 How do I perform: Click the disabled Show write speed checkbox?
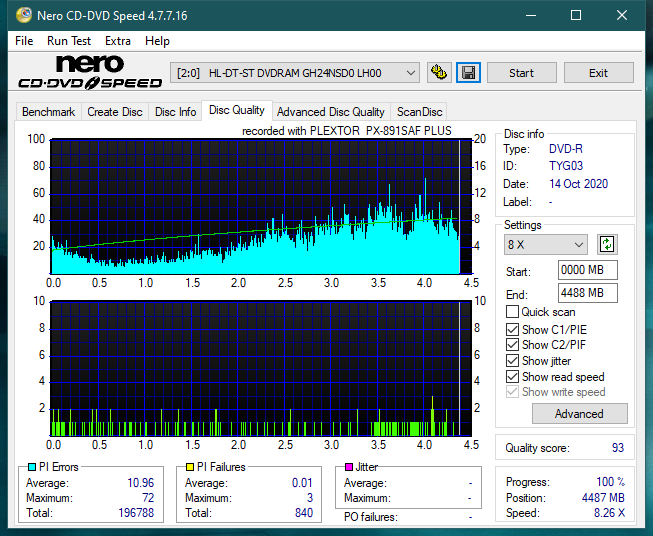[512, 392]
